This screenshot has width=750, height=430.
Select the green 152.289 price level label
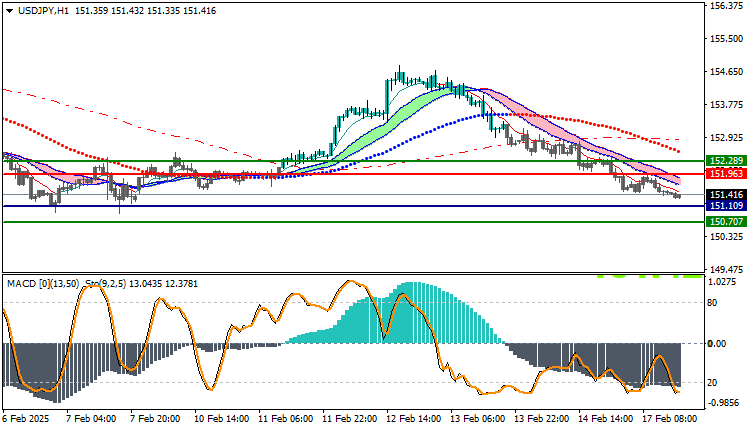726,161
